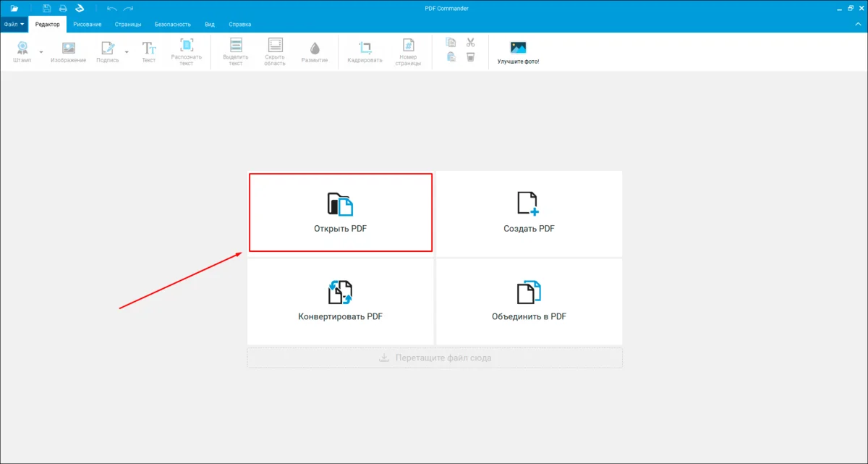
Task: Click the save icon in title bar
Action: coord(47,8)
